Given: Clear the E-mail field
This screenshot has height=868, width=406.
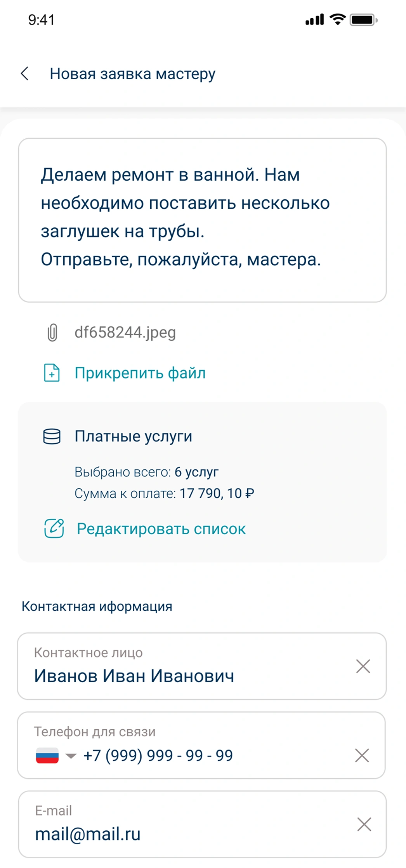Looking at the screenshot, I should (364, 824).
